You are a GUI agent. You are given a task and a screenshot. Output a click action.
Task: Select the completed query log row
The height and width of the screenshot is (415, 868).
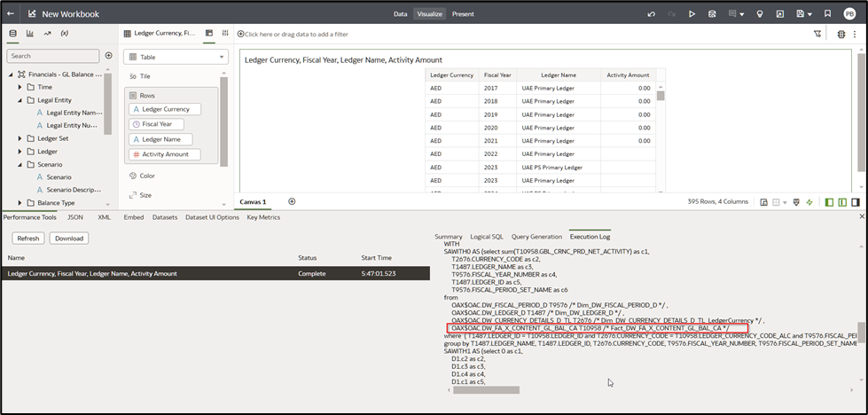pos(215,273)
